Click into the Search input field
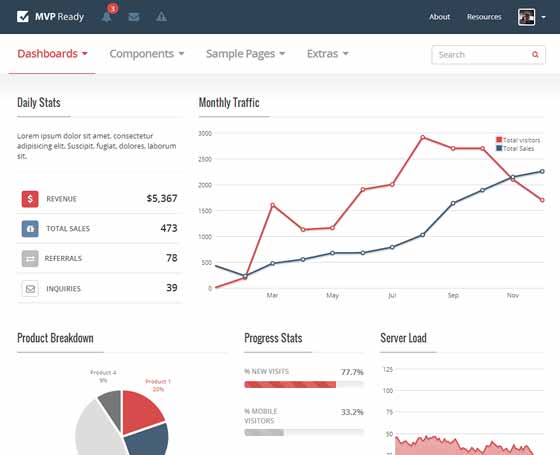560x455 pixels. (x=488, y=55)
